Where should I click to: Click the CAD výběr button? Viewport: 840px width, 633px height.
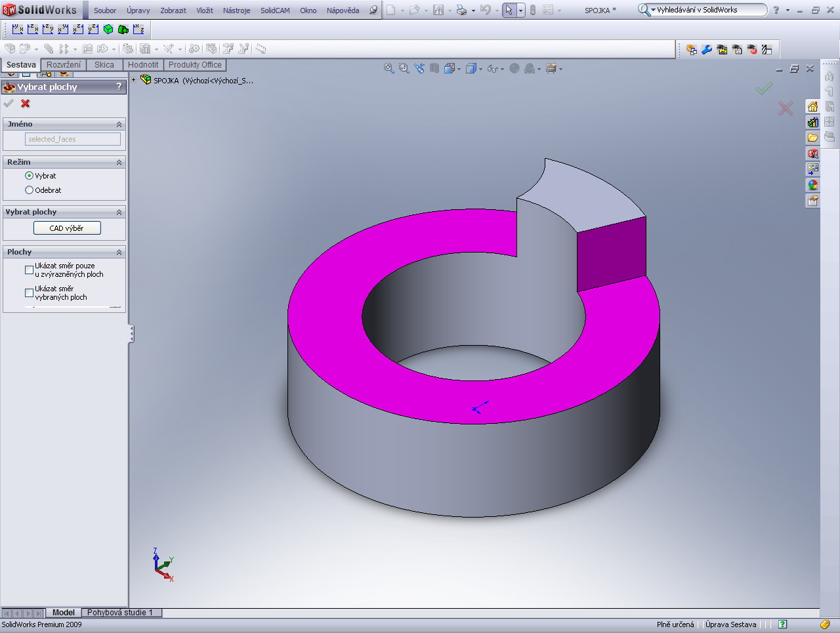coord(67,228)
